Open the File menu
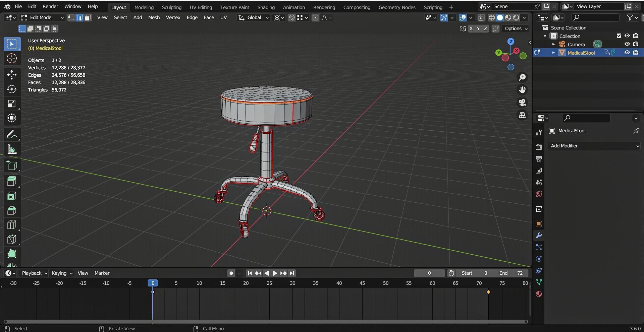 [x=18, y=6]
